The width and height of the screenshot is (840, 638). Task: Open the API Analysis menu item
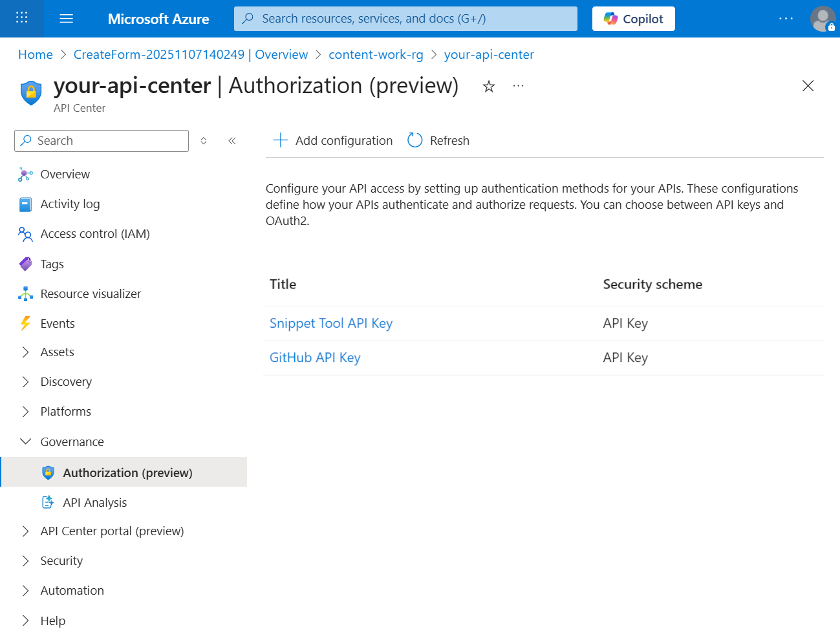click(x=94, y=503)
